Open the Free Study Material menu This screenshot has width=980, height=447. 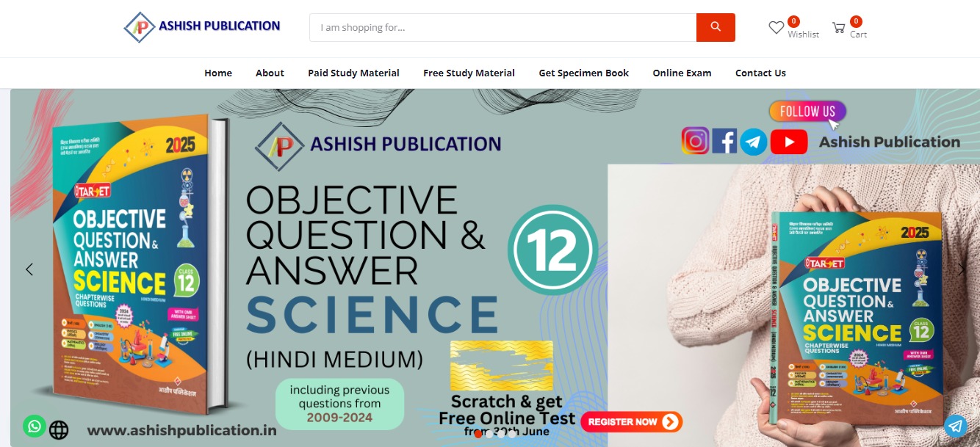tap(469, 73)
